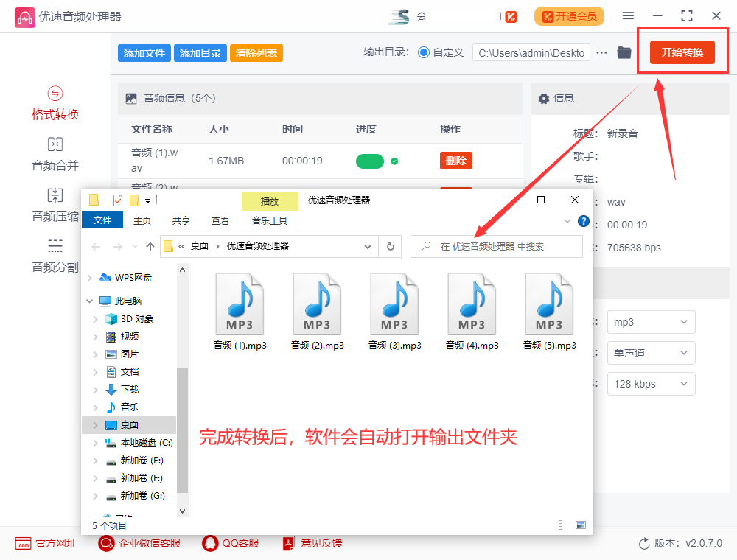Select the 自定义 output directory radio
Image resolution: width=737 pixels, height=560 pixels.
pyautogui.click(x=424, y=52)
